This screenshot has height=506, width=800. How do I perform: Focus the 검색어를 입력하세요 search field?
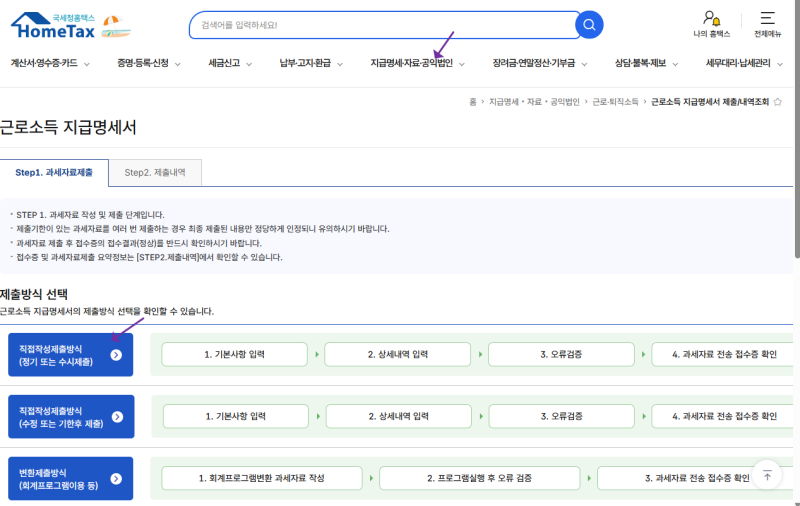point(384,25)
